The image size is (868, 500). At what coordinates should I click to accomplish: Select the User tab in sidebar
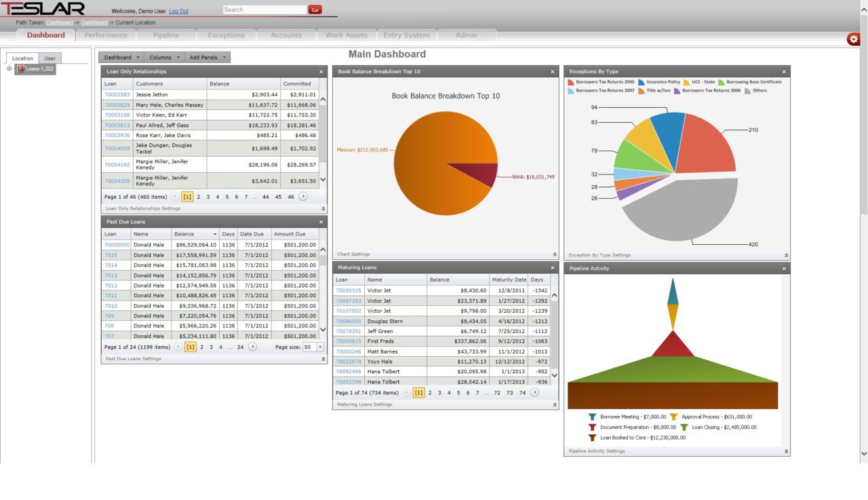pos(50,58)
